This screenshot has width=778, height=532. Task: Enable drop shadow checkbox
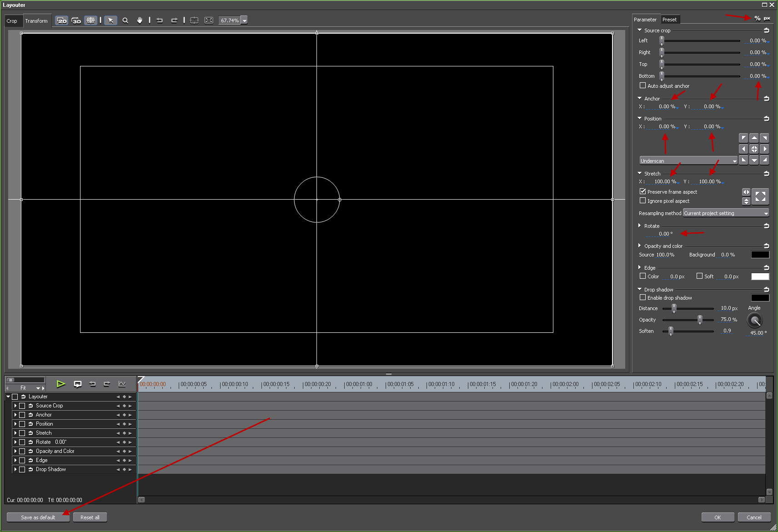(x=642, y=298)
